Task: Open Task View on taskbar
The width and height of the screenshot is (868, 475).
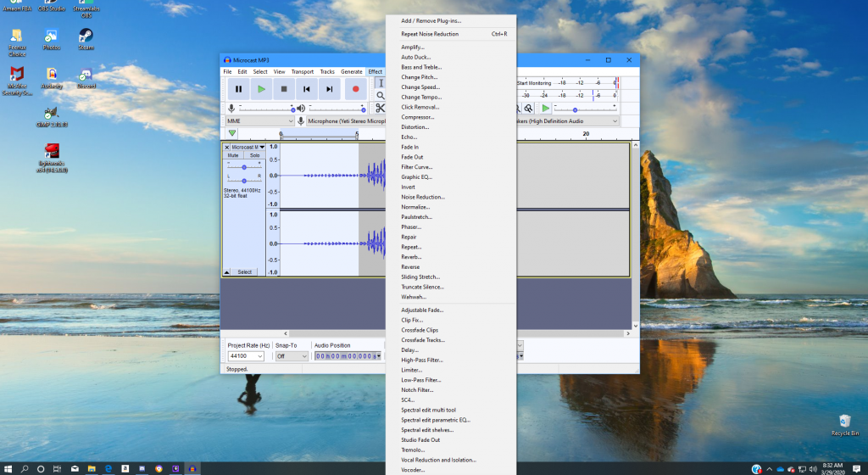Action: (x=57, y=469)
